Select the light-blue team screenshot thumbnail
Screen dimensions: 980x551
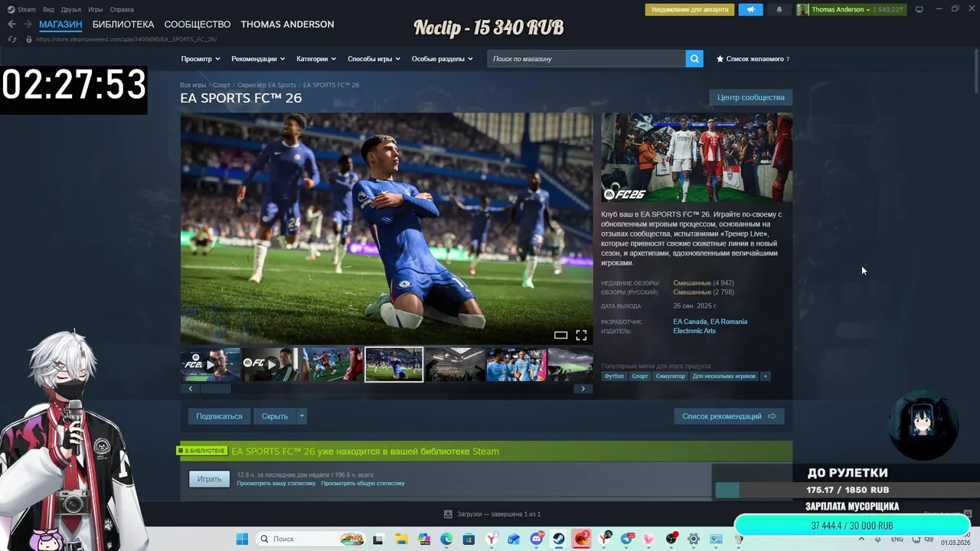coord(517,364)
